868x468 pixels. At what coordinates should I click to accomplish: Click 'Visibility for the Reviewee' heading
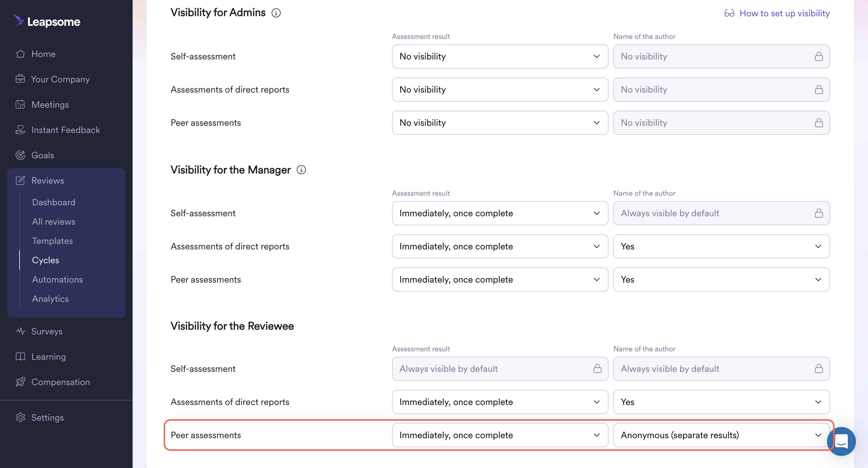[232, 326]
